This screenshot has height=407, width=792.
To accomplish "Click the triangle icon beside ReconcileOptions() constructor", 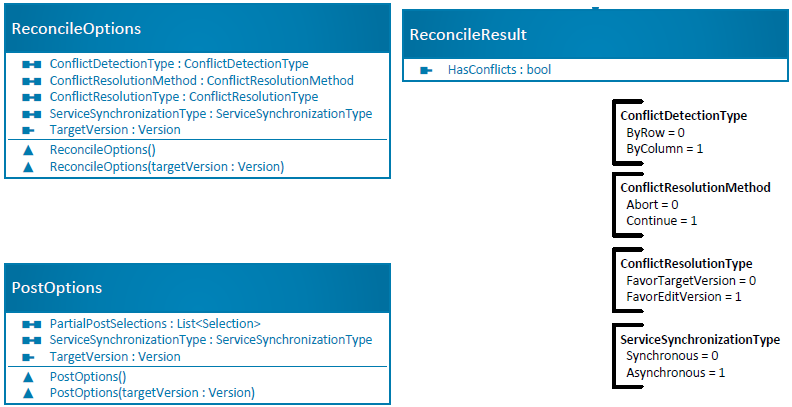I will pyautogui.click(x=28, y=150).
